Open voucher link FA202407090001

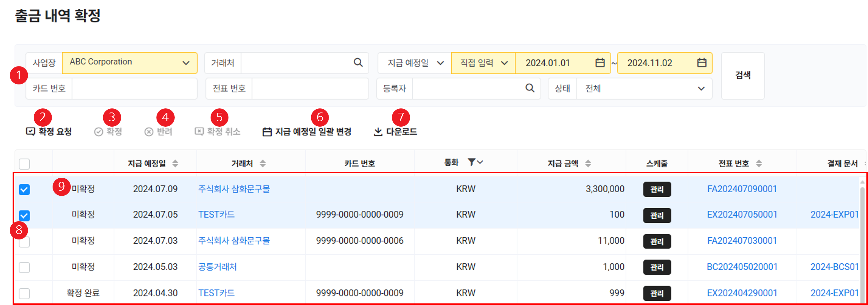pos(742,189)
